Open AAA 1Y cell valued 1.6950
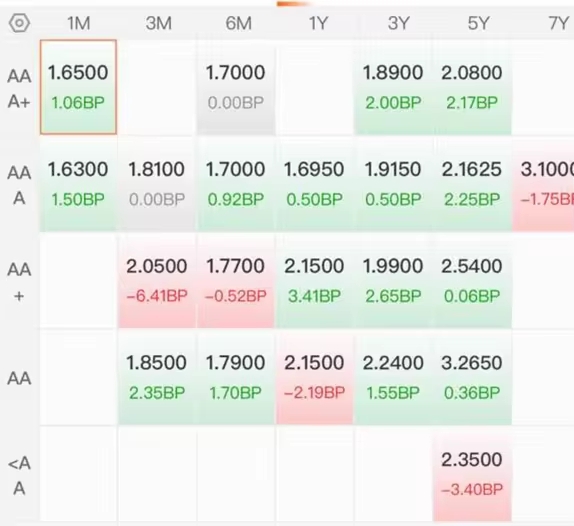574x526 pixels. [x=314, y=184]
